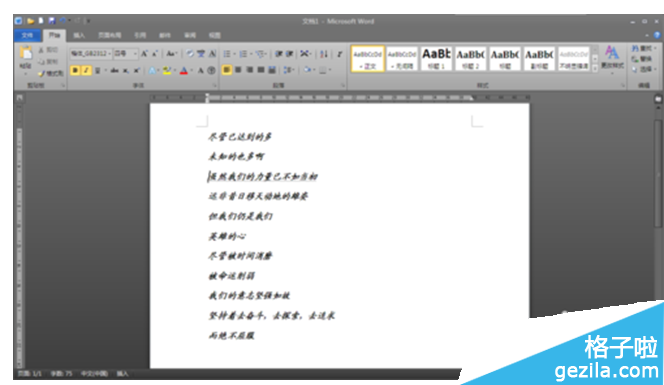Click the Sort button in the paragraph group
This screenshot has height=385, width=664.
coord(324,54)
